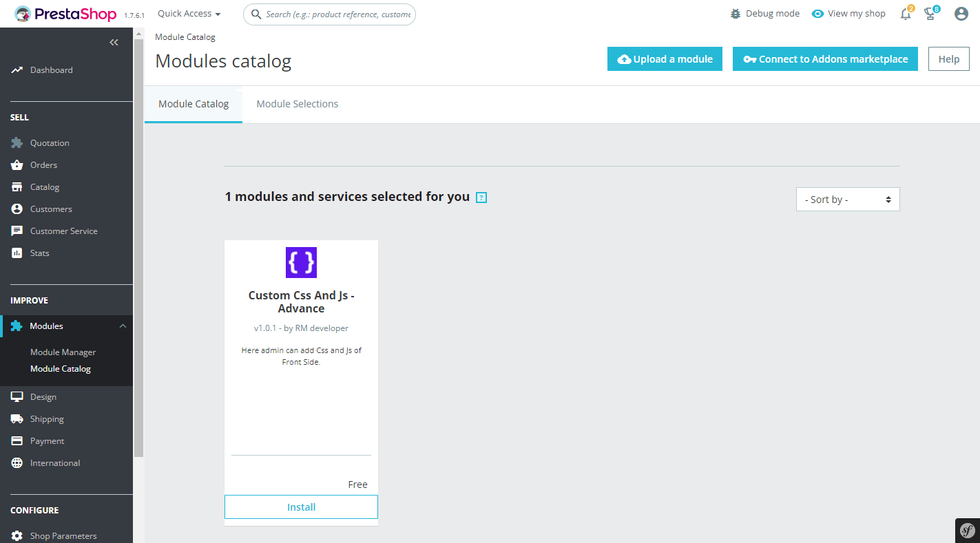Open the Quick Access dropdown

[189, 14]
